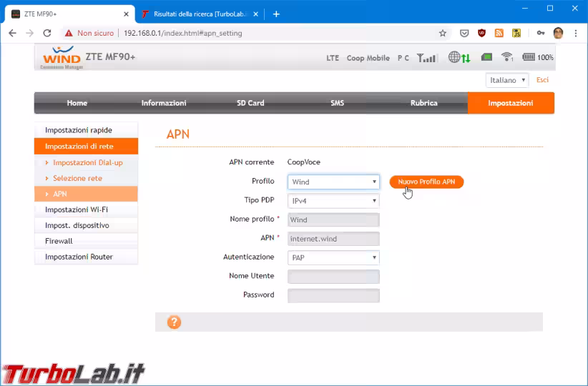Open the uBlock Origin shield extension

pos(481,33)
